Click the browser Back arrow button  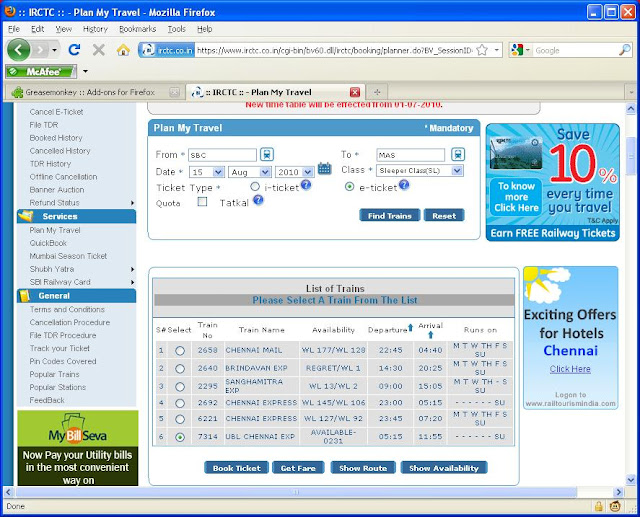[x=18, y=50]
